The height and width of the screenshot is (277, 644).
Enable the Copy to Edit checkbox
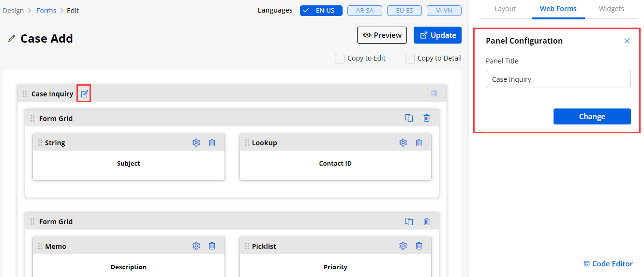[x=340, y=59]
